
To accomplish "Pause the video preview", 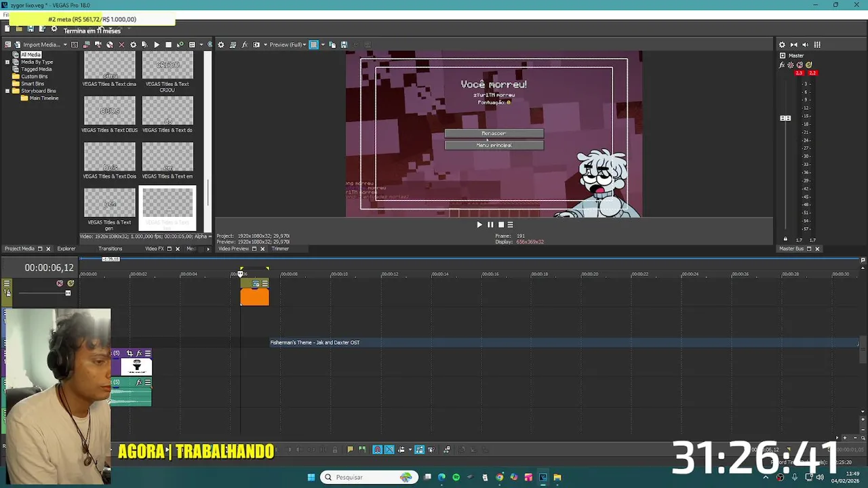I will coord(490,225).
